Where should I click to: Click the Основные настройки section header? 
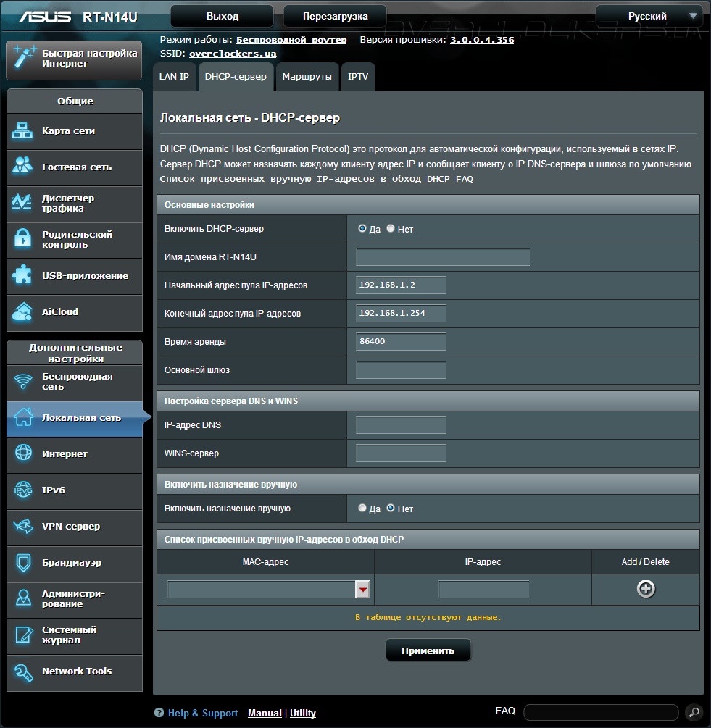tap(428, 205)
